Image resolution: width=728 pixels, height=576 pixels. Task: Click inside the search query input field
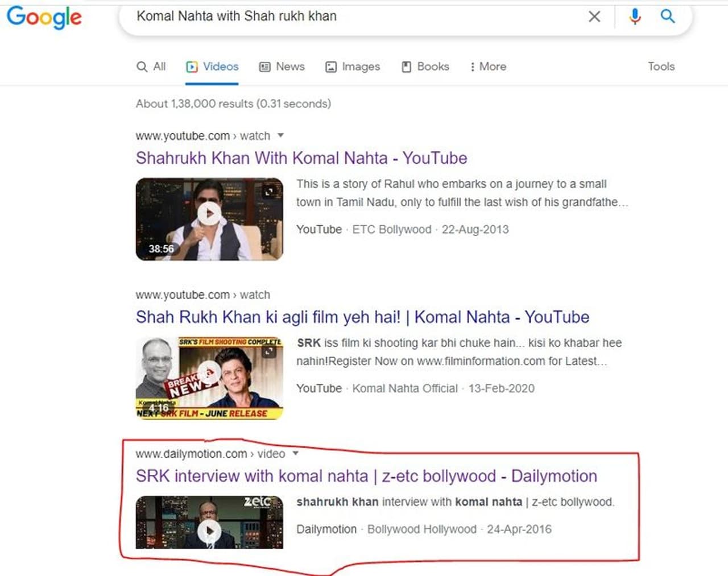click(x=341, y=16)
